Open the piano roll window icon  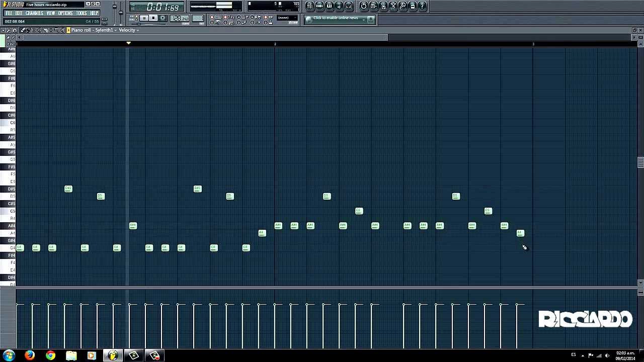pos(329,6)
